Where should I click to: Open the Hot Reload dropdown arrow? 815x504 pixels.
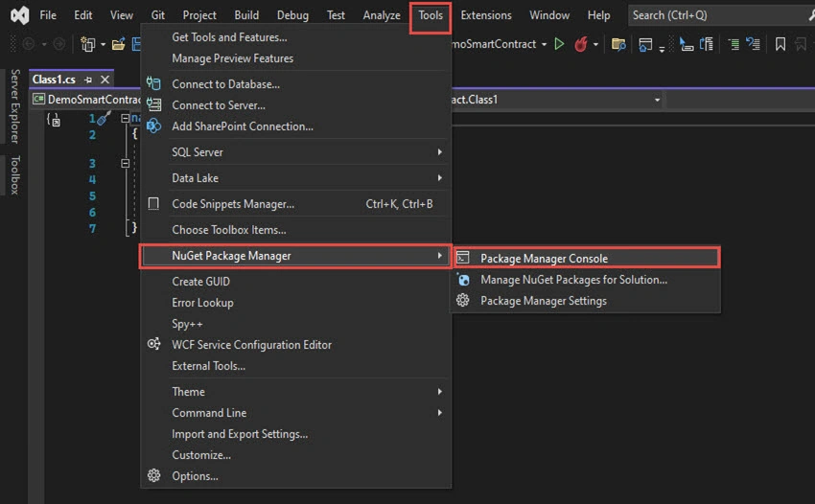click(x=595, y=45)
